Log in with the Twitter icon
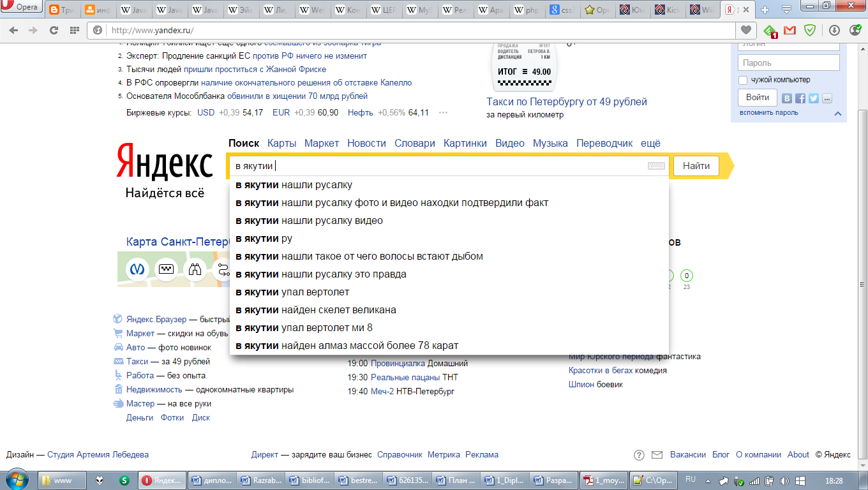Screen dimensions: 868x490 click(x=814, y=98)
